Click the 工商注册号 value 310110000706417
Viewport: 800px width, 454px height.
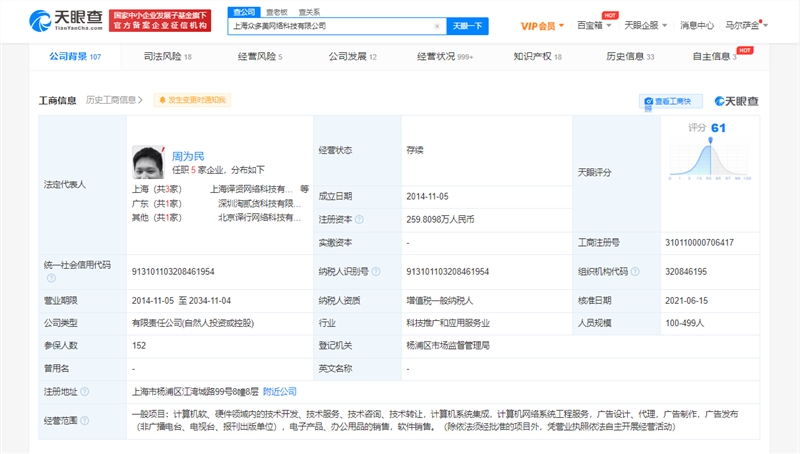click(x=699, y=243)
